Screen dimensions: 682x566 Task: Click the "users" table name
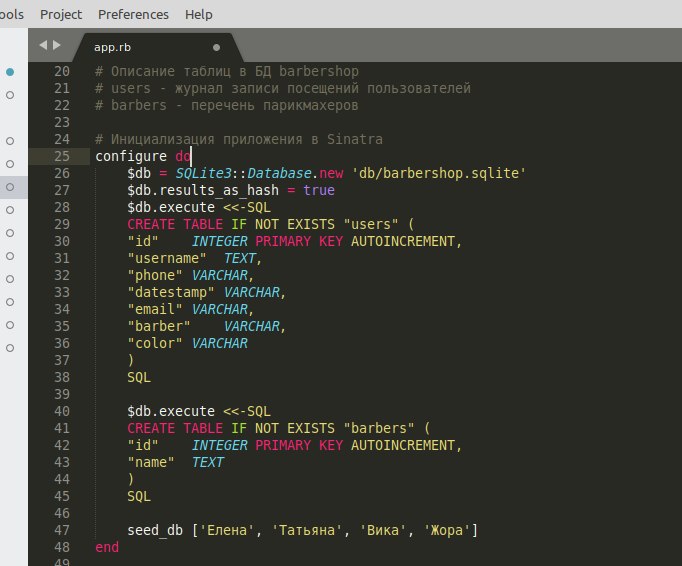click(371, 224)
